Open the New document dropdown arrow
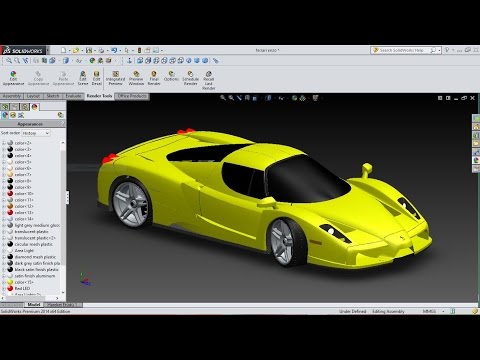This screenshot has width=480, height=360. 69,51
